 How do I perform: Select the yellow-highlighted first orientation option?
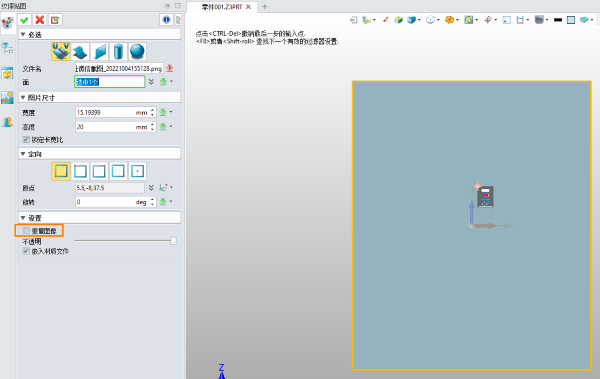coord(61,171)
